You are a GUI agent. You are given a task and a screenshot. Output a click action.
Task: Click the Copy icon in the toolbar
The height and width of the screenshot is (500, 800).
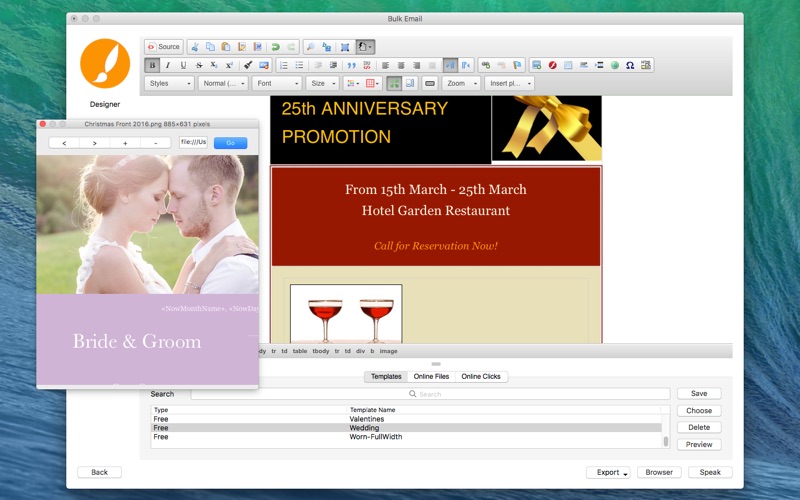(x=210, y=47)
